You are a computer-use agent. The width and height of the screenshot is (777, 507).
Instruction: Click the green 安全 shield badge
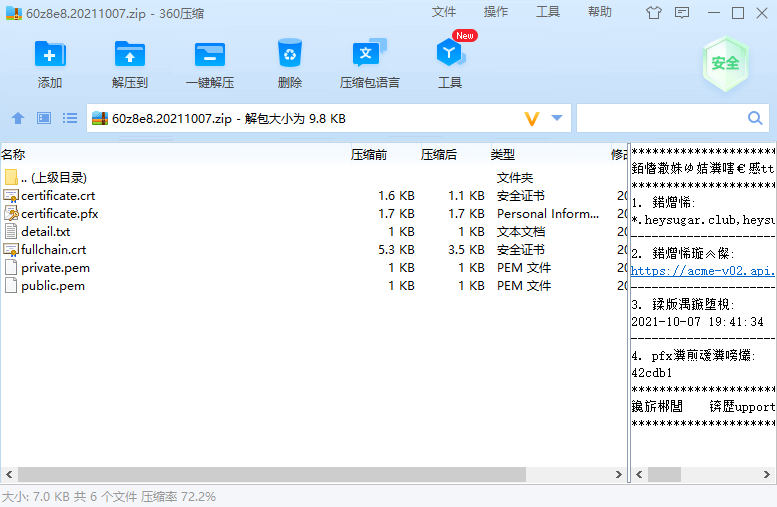(725, 63)
